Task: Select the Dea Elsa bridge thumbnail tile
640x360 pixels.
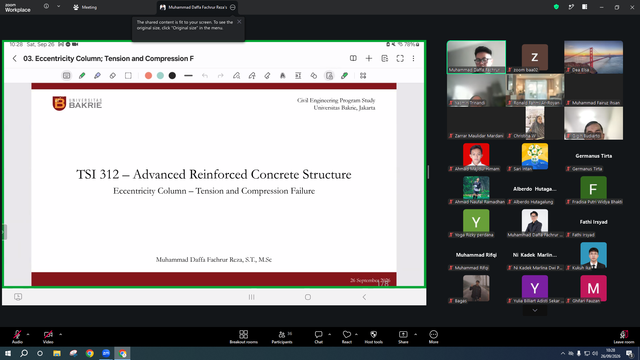Action: pyautogui.click(x=593, y=57)
